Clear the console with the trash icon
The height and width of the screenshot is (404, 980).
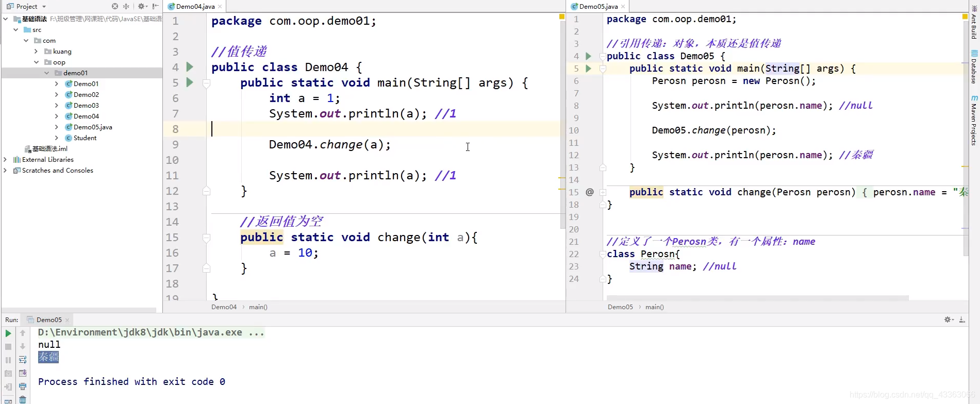(23, 400)
